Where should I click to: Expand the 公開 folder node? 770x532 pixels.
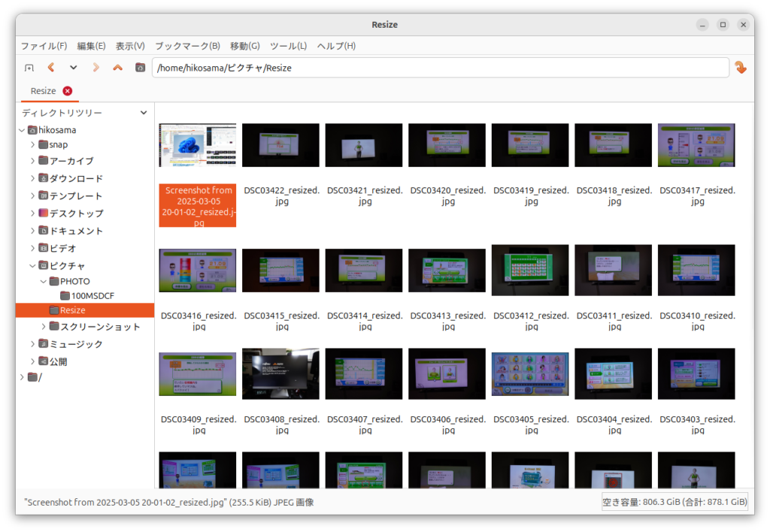33,361
